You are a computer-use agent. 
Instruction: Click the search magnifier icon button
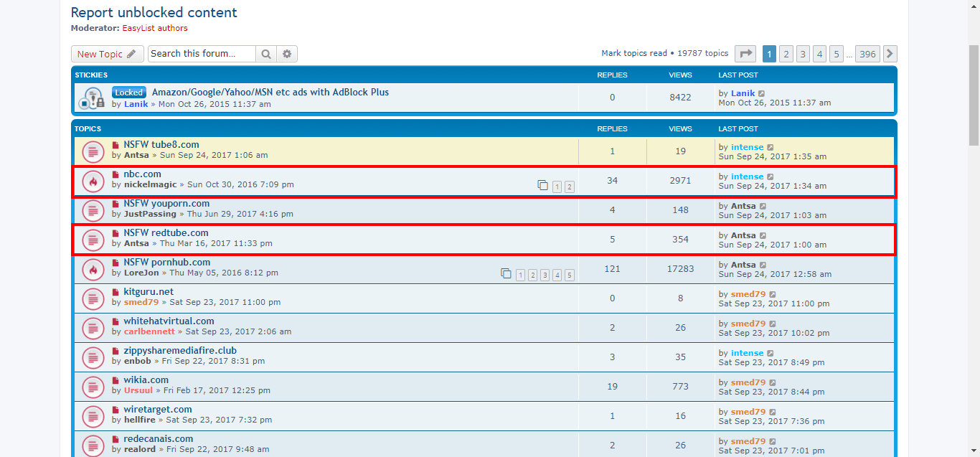pyautogui.click(x=266, y=54)
